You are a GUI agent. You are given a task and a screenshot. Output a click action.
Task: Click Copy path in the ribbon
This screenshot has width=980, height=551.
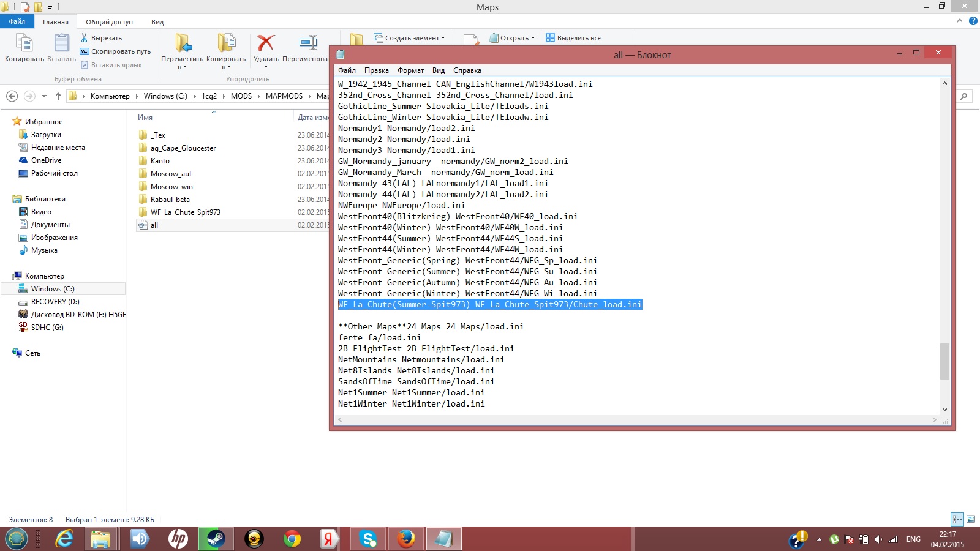click(115, 51)
